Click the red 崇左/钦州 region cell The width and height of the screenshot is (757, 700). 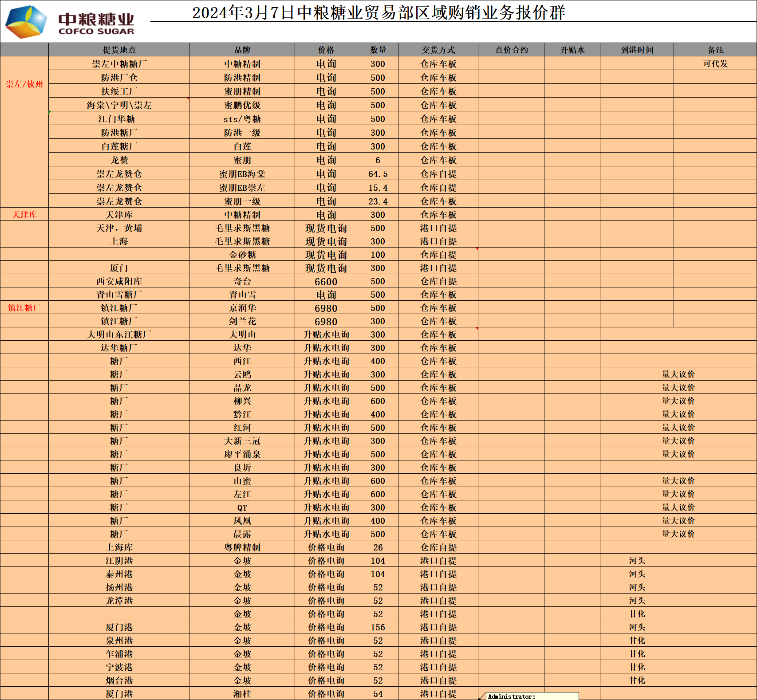click(x=24, y=84)
